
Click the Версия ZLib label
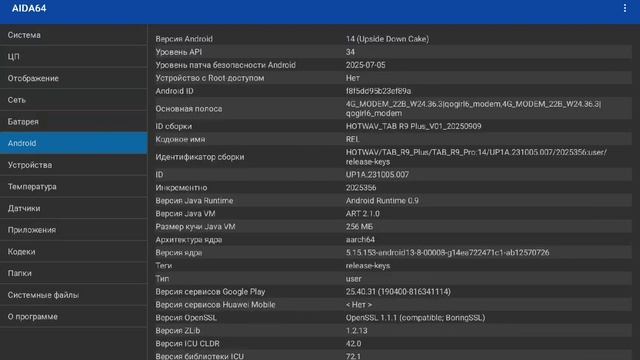click(x=178, y=331)
